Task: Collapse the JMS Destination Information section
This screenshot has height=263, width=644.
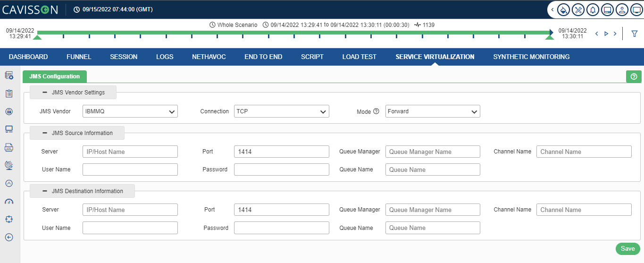Action: click(x=45, y=191)
